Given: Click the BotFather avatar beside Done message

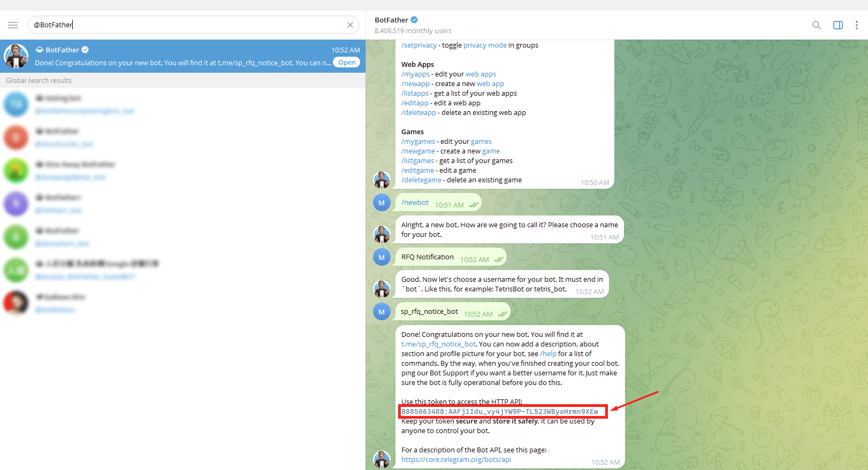Looking at the screenshot, I should tap(382, 459).
